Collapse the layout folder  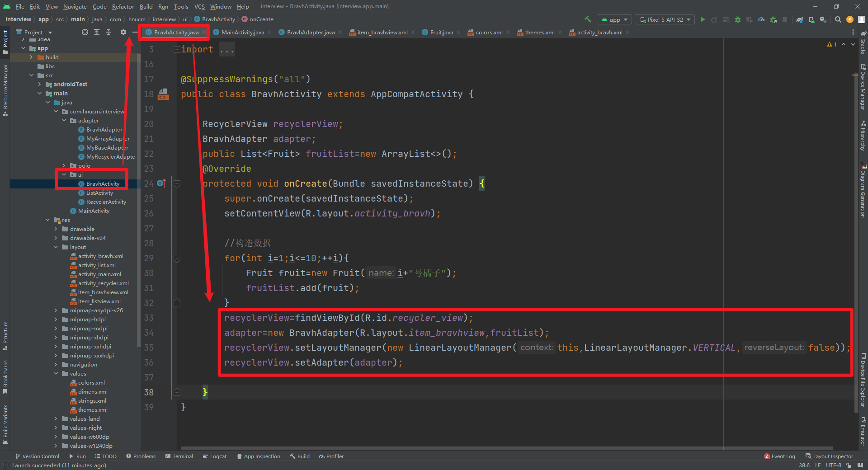(x=56, y=247)
